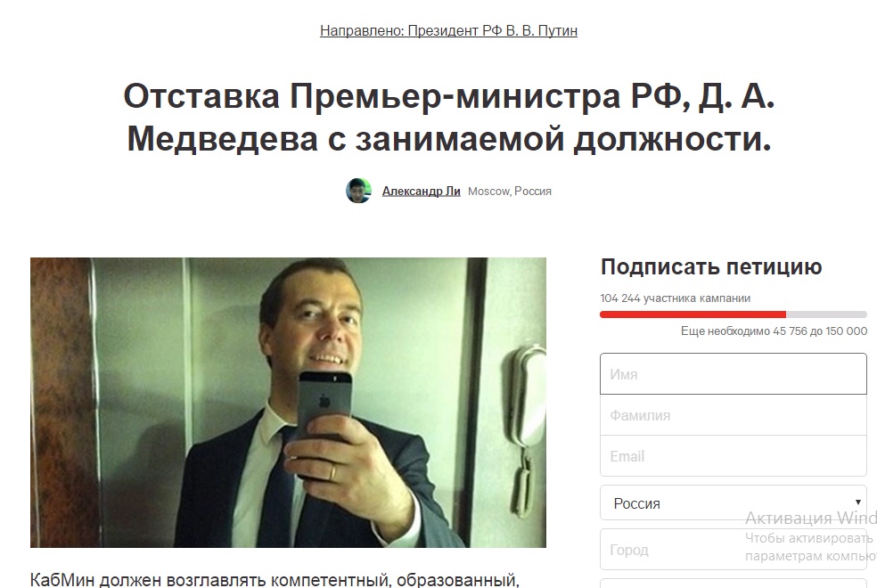The height and width of the screenshot is (588, 877).
Task: Focus the Фамилия text field
Action: pyautogui.click(x=734, y=415)
